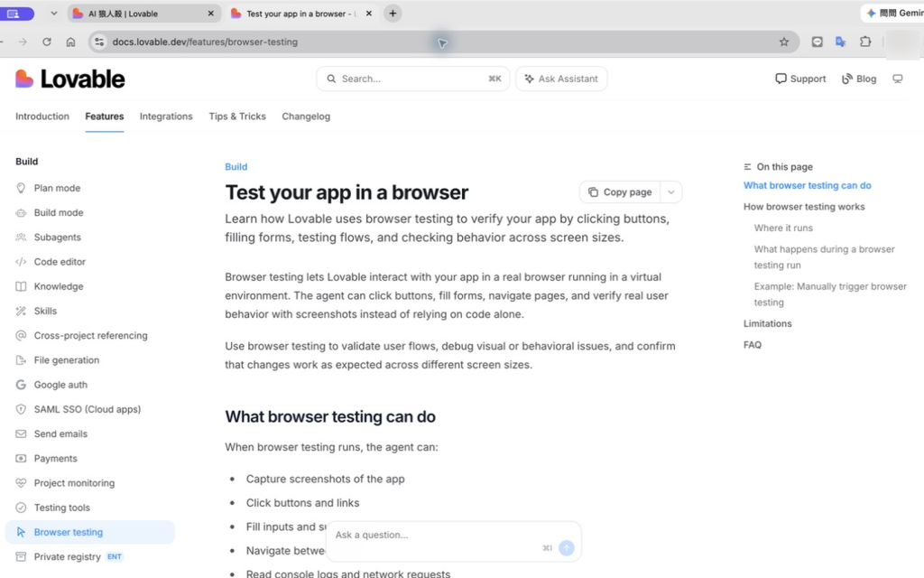The height and width of the screenshot is (578, 924).
Task: Open the Support link
Action: click(800, 79)
